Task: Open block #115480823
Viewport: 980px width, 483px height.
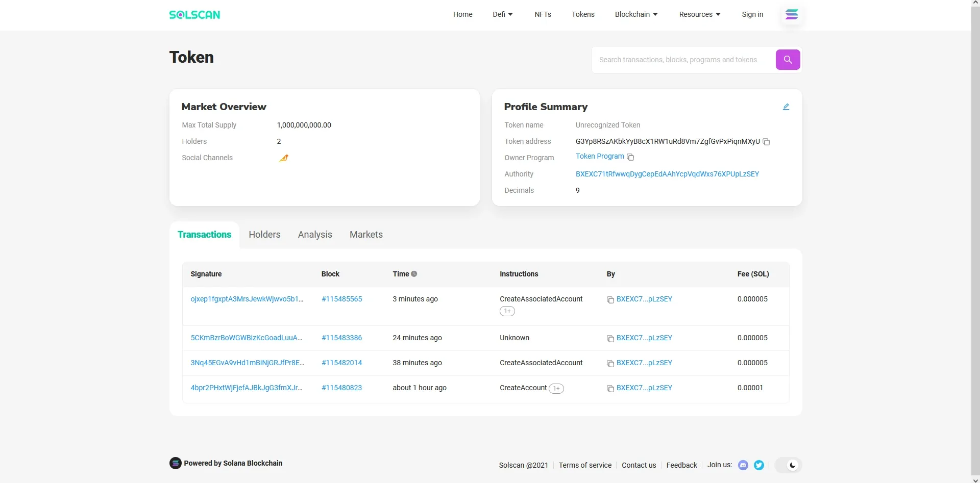Action: pyautogui.click(x=341, y=388)
